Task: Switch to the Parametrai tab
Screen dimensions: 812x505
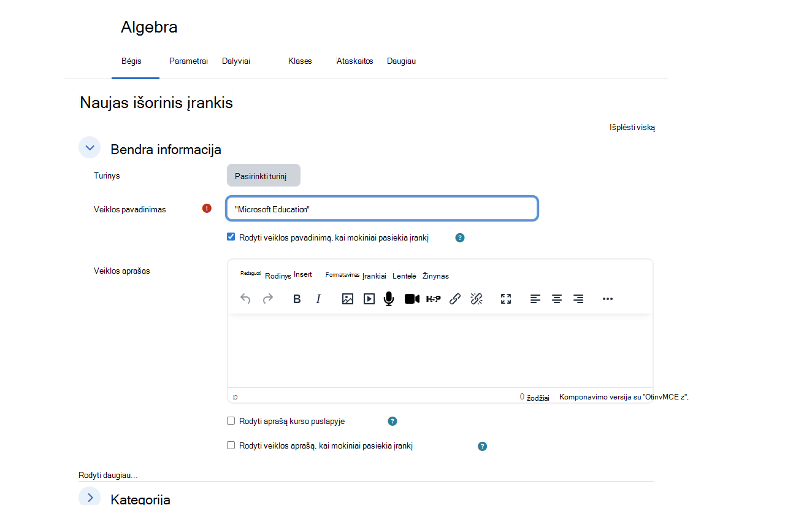Action: coord(188,61)
